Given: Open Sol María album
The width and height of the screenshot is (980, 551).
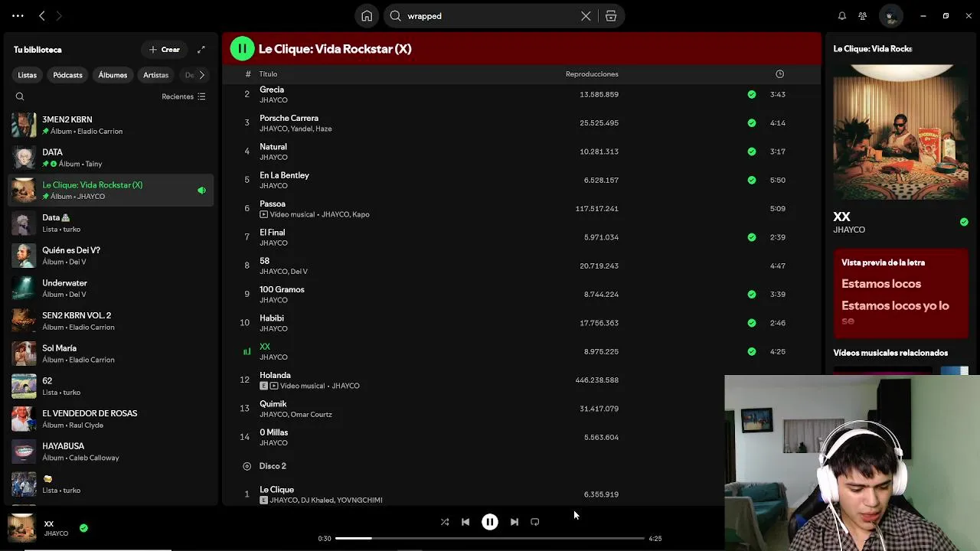Looking at the screenshot, I should 111,354.
